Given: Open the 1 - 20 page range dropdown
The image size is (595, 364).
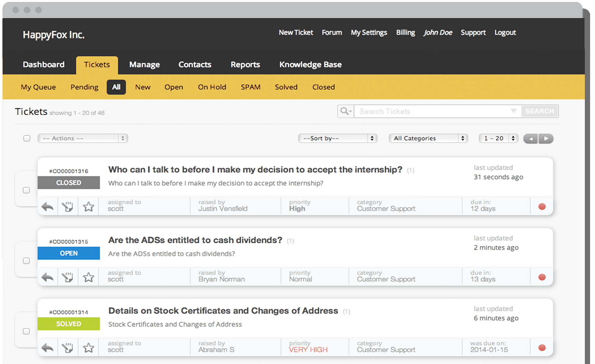Looking at the screenshot, I should click(499, 138).
